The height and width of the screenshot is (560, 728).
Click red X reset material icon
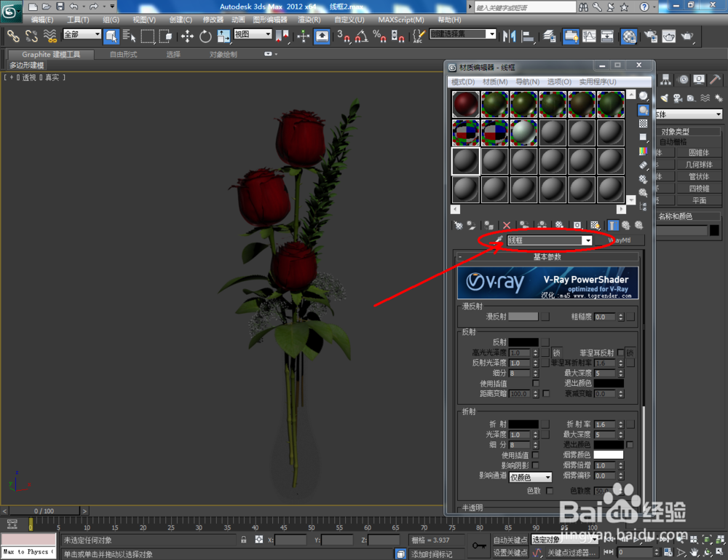507,225
